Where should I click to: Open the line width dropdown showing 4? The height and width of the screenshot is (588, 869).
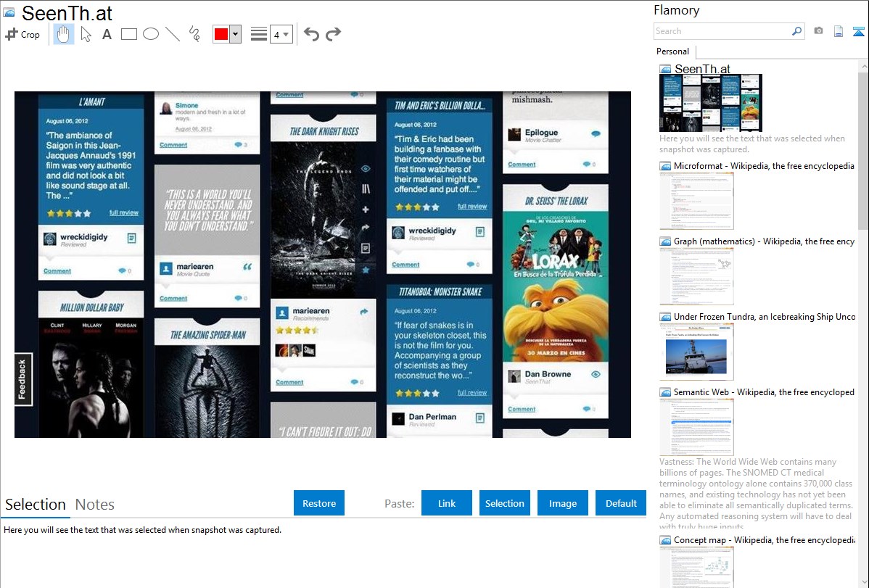point(281,34)
